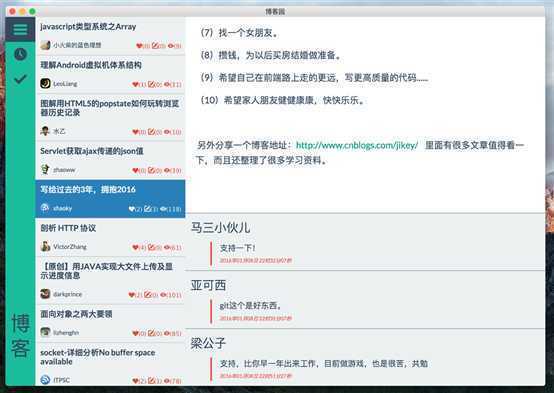The width and height of the screenshot is (554, 393).
Task: Click the window title 博客园
Action: point(275,12)
